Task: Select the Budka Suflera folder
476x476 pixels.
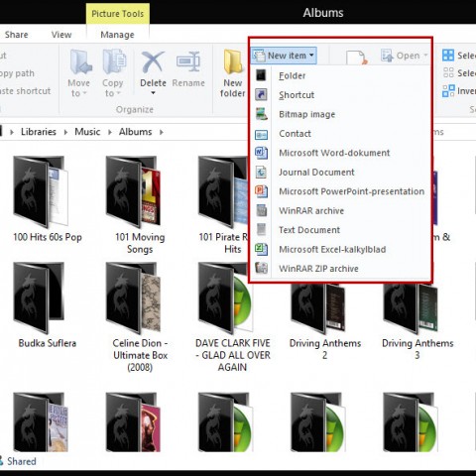Action: pos(48,305)
